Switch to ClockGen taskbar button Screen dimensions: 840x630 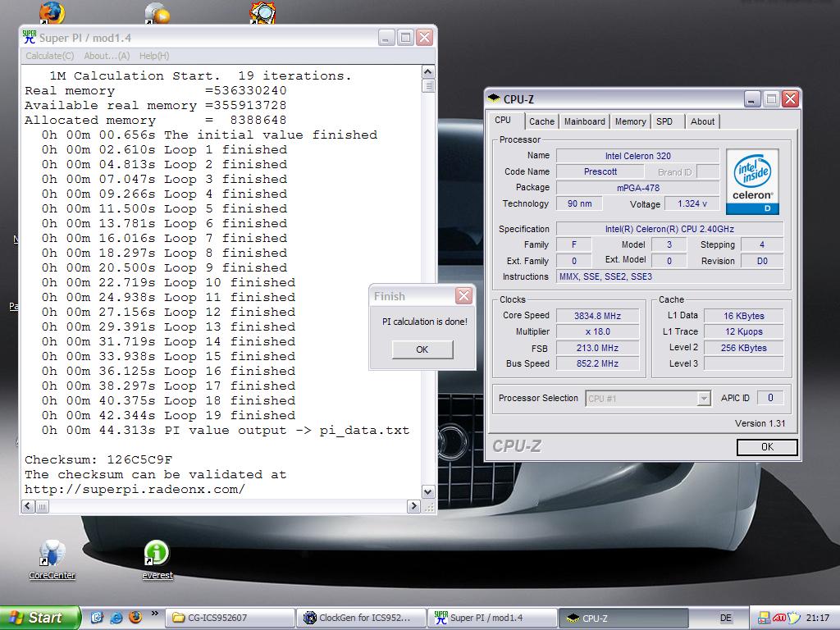(362, 618)
